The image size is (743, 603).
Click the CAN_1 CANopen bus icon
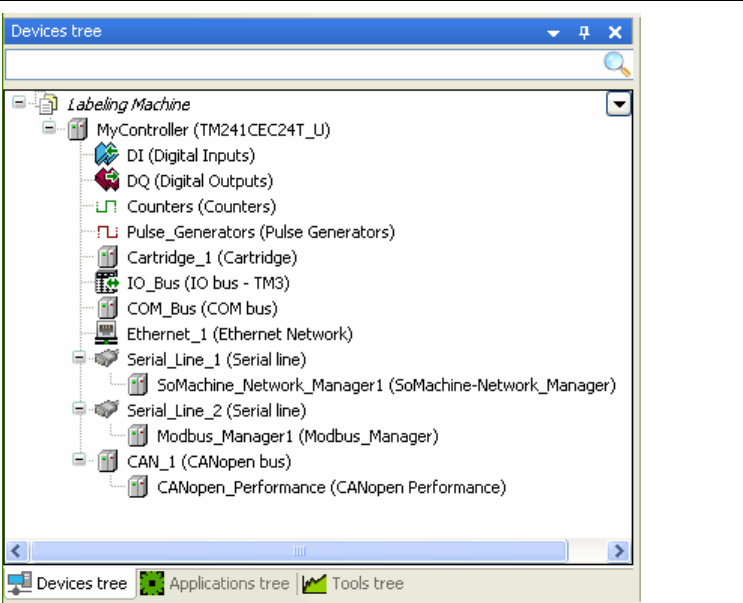(108, 461)
